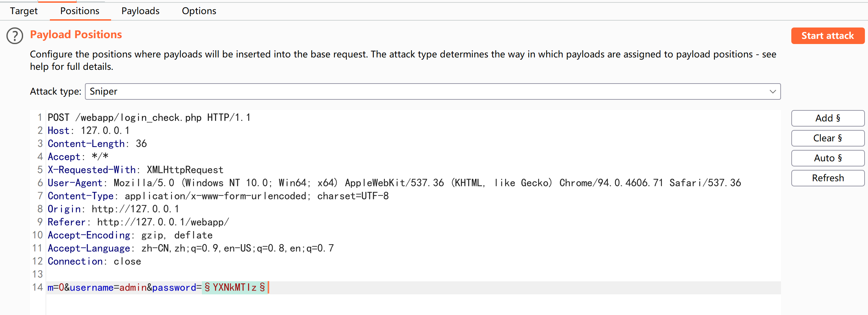Select the Positions tab

pyautogui.click(x=80, y=11)
